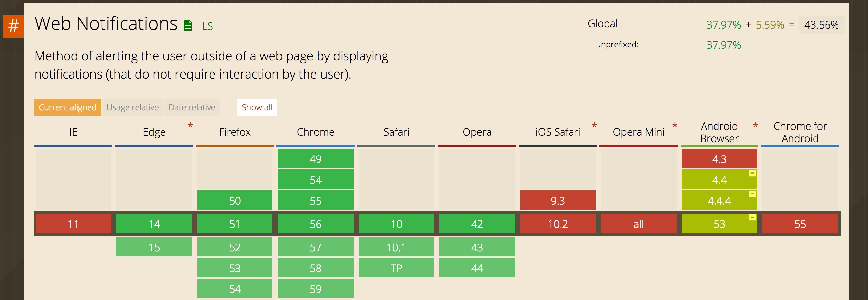Switch to Usage relative view
The width and height of the screenshot is (868, 300).
132,107
